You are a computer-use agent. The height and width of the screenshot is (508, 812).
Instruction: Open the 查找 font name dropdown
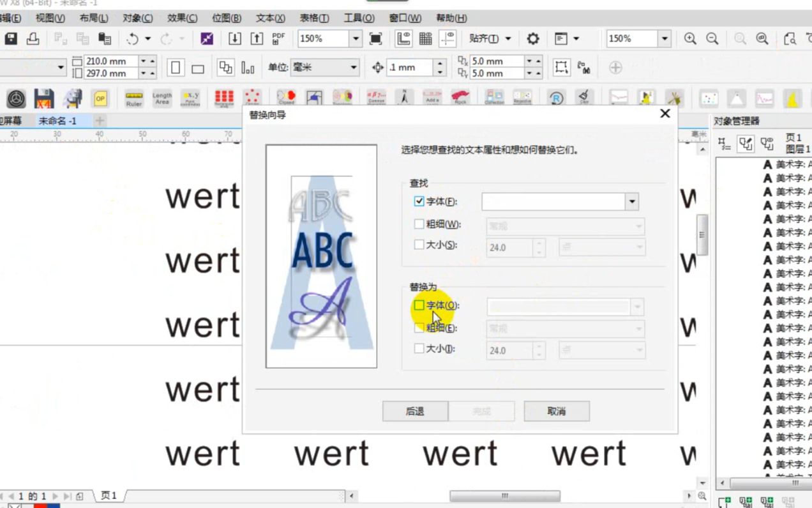click(631, 201)
